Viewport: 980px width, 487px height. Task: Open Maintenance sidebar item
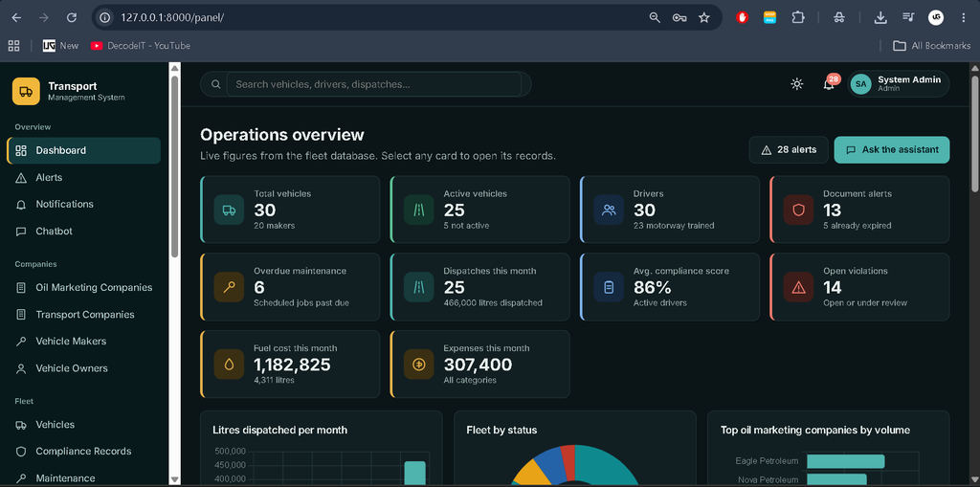pyautogui.click(x=84, y=478)
